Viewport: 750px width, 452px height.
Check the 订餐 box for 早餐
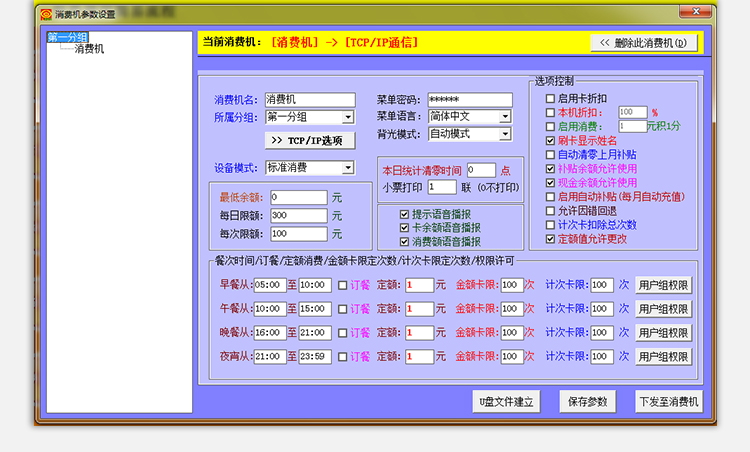[343, 285]
